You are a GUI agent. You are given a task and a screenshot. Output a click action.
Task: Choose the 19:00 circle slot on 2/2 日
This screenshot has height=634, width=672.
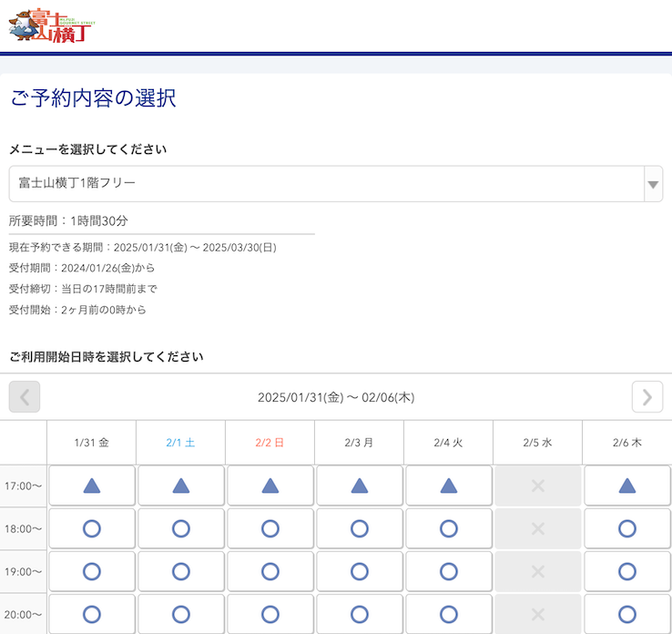270,571
